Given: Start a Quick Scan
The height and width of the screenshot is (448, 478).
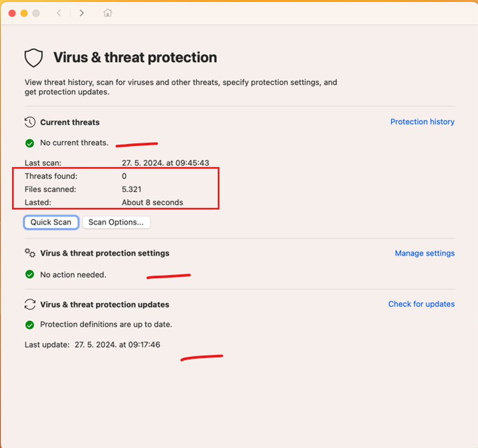Looking at the screenshot, I should (51, 222).
